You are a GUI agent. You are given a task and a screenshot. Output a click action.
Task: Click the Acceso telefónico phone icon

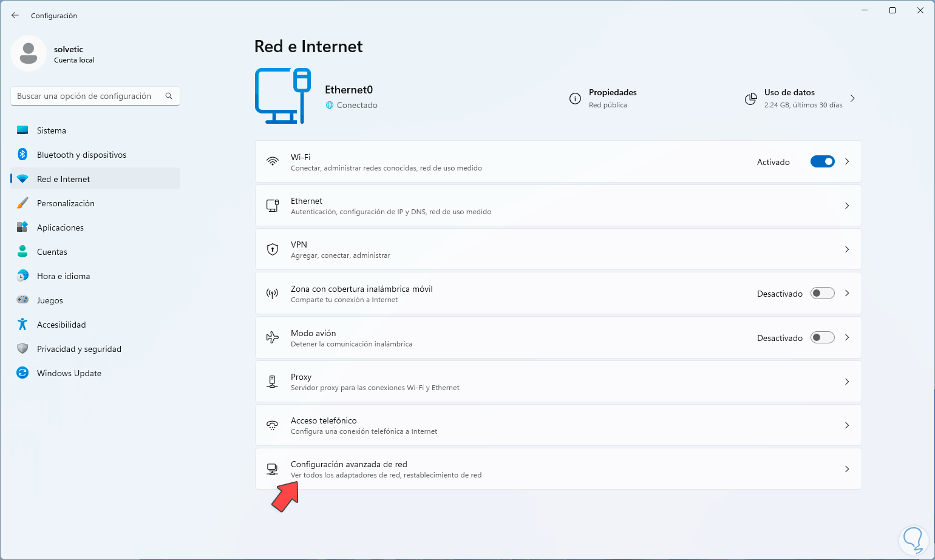click(x=273, y=425)
